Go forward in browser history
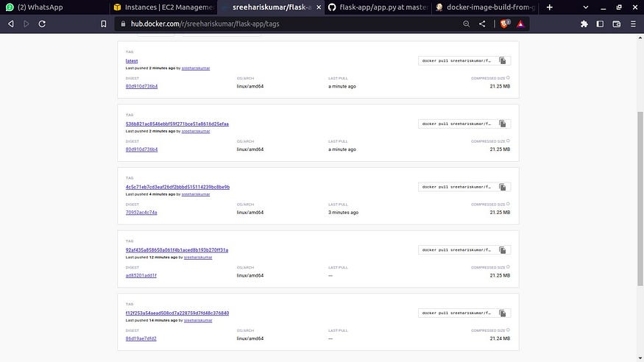Image resolution: width=644 pixels, height=362 pixels. tap(26, 24)
